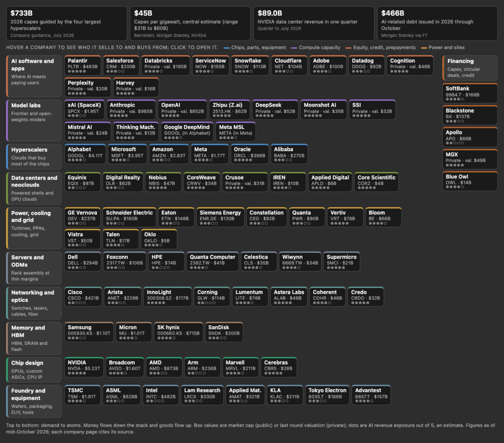Click the 'Power and sites' legend entry
This screenshot has width=504, height=443.
click(x=443, y=48)
